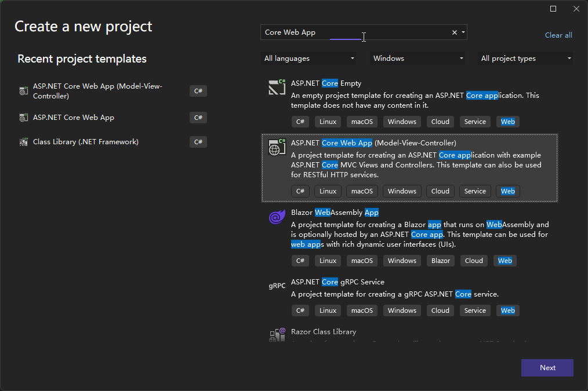This screenshot has height=391, width=588.
Task: Click Service tag of the Model-View-Controller template
Action: (x=475, y=191)
